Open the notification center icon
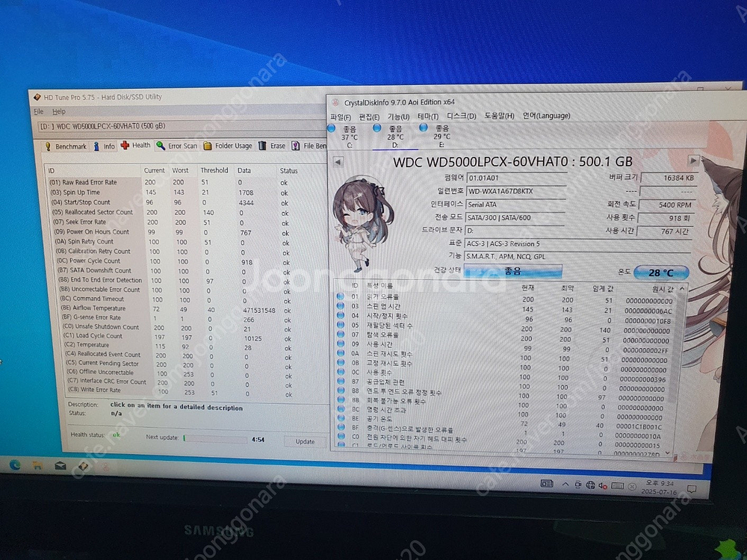The image size is (747, 560). pos(692,489)
